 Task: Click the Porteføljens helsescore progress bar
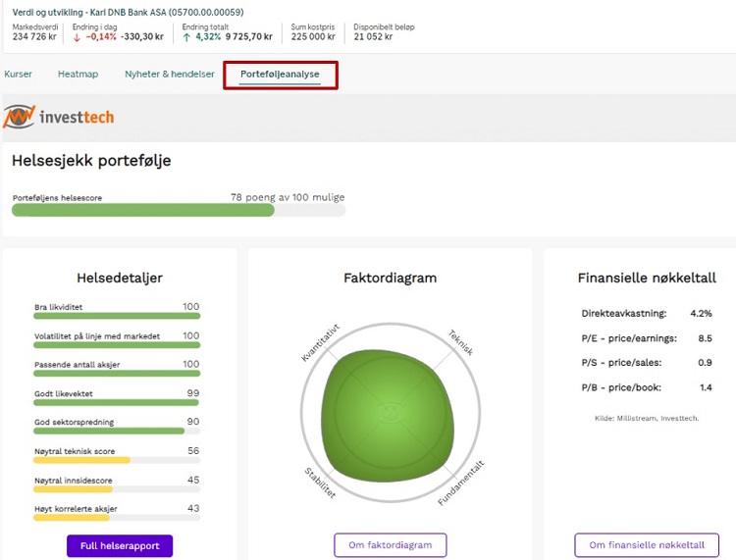click(x=179, y=210)
